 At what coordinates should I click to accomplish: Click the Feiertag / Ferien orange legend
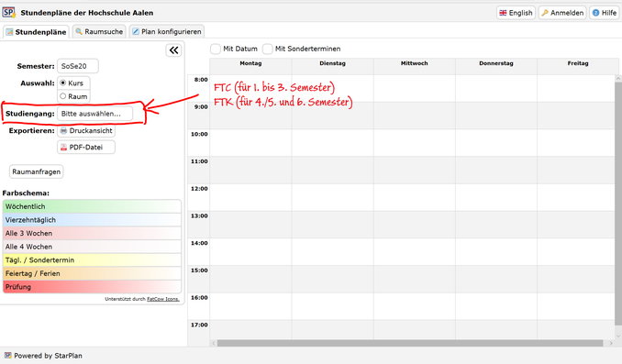click(x=92, y=273)
